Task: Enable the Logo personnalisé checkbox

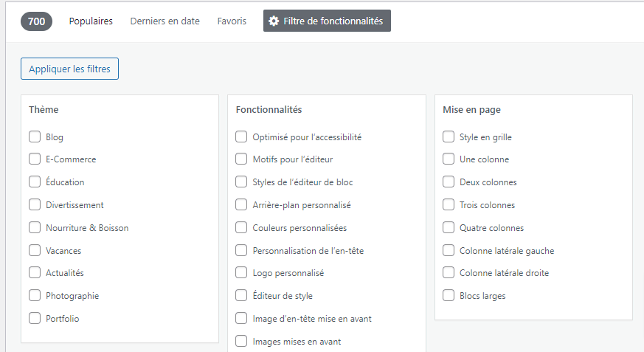Action: tap(241, 272)
